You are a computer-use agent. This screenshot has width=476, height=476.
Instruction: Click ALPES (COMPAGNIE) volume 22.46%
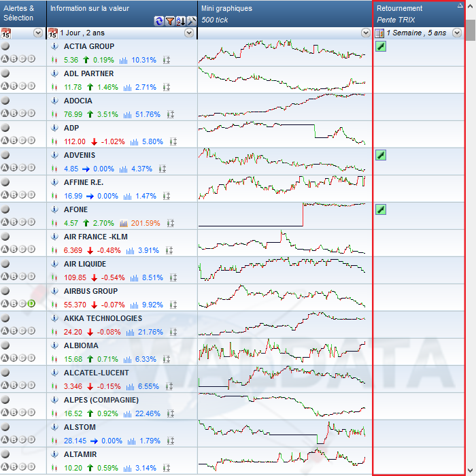148,413
